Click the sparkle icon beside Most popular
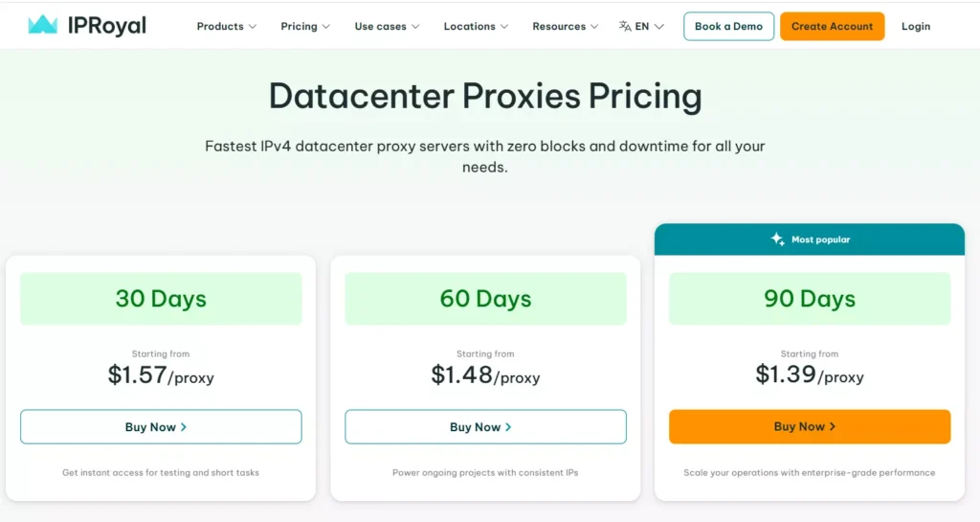This screenshot has width=980, height=522. coord(778,239)
